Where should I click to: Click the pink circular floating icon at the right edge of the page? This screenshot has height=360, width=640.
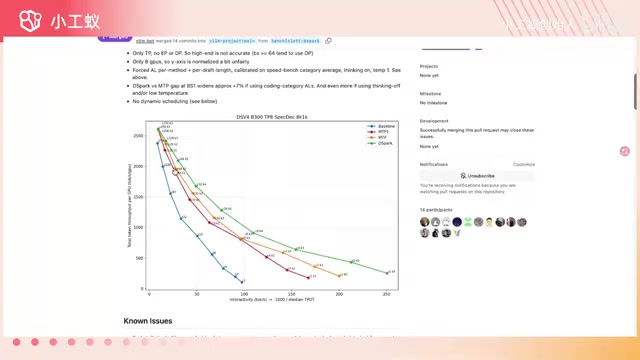[x=625, y=151]
